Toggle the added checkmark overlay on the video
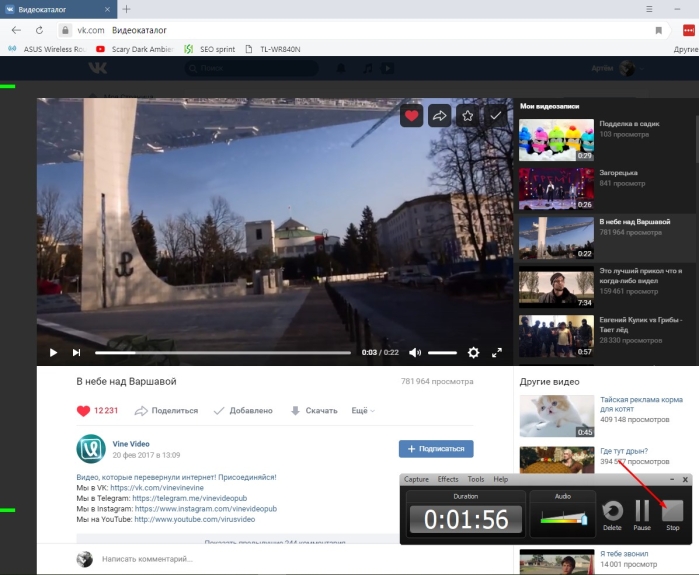The image size is (699, 575). tap(496, 116)
